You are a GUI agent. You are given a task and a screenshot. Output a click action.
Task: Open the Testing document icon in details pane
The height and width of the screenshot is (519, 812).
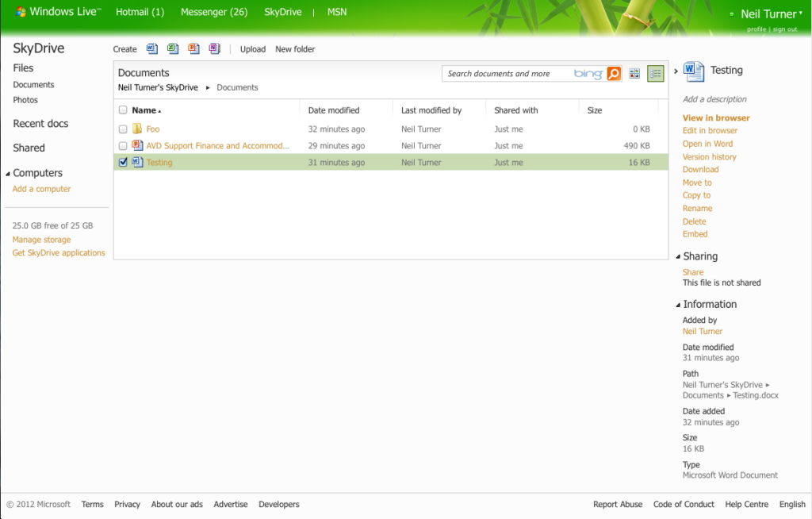693,71
